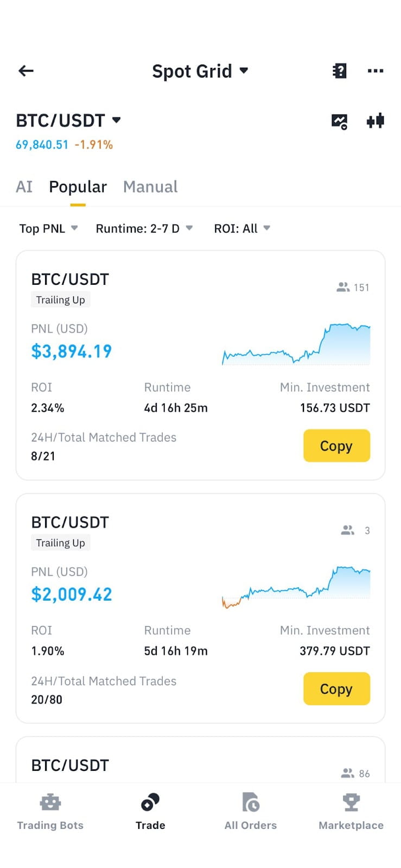Open the three-dot more options menu
401x868 pixels.
pyautogui.click(x=375, y=71)
